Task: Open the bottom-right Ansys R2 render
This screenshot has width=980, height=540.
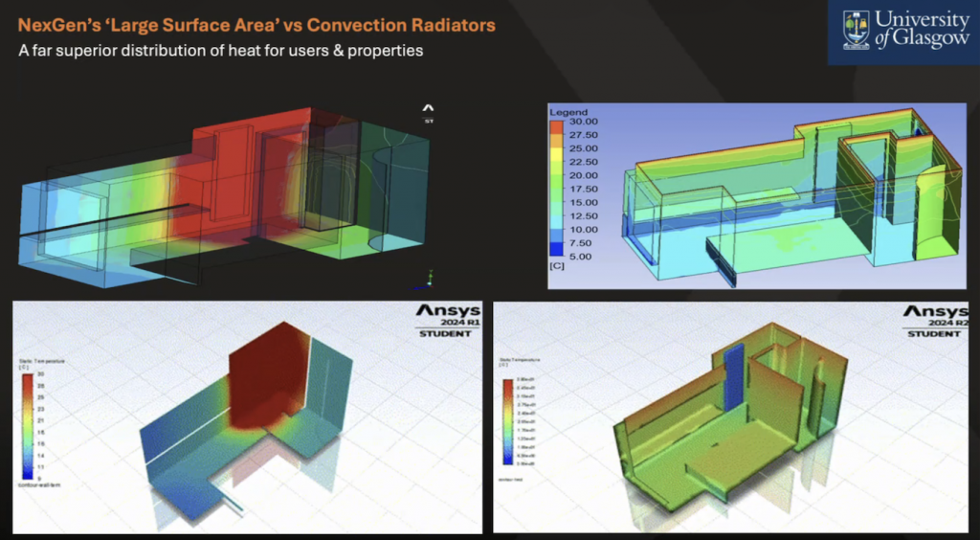Action: point(734,416)
